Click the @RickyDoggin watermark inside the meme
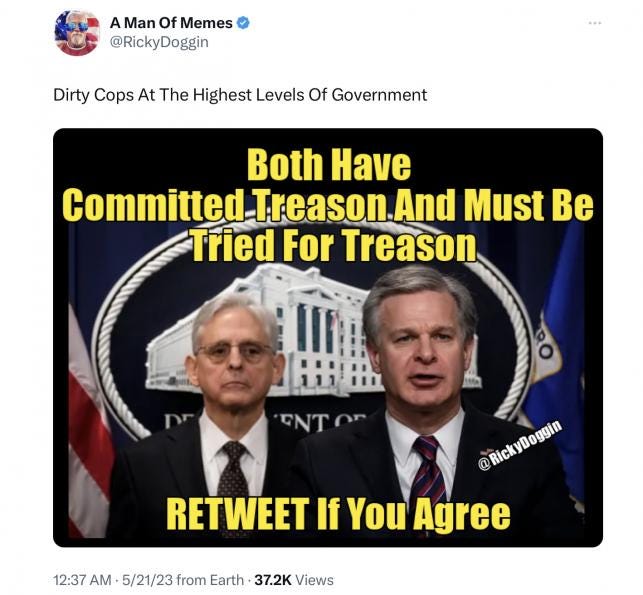This screenshot has height=595, width=643. click(x=520, y=444)
